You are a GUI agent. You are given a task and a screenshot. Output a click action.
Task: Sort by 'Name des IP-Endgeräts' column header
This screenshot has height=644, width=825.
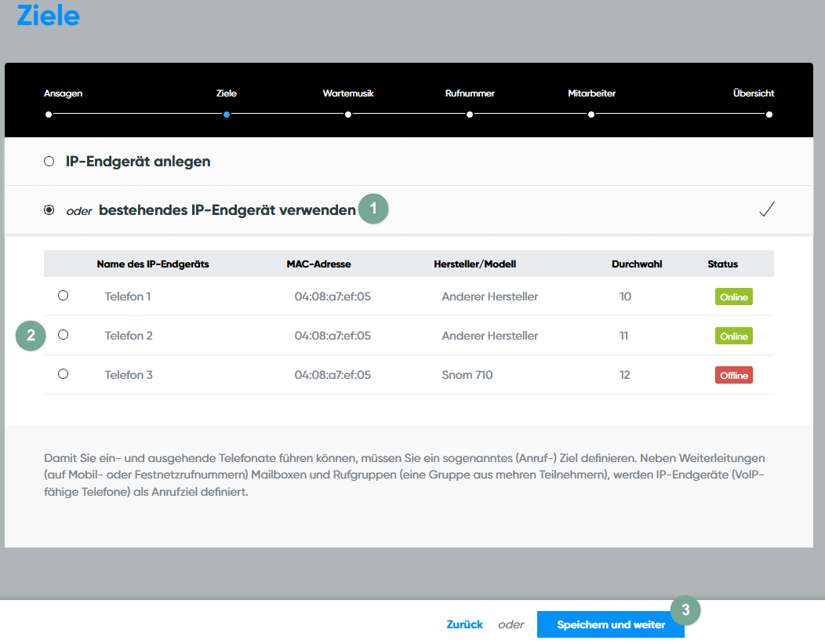pyautogui.click(x=153, y=264)
